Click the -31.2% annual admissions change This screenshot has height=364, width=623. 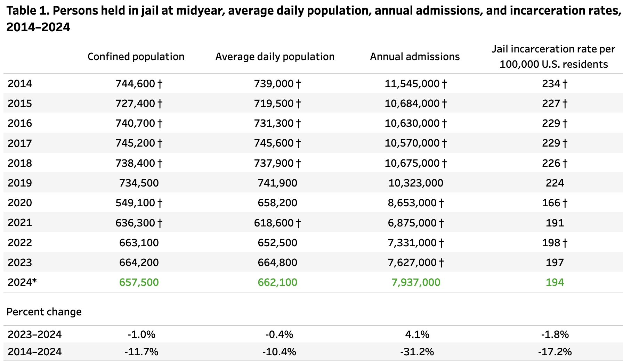click(417, 352)
